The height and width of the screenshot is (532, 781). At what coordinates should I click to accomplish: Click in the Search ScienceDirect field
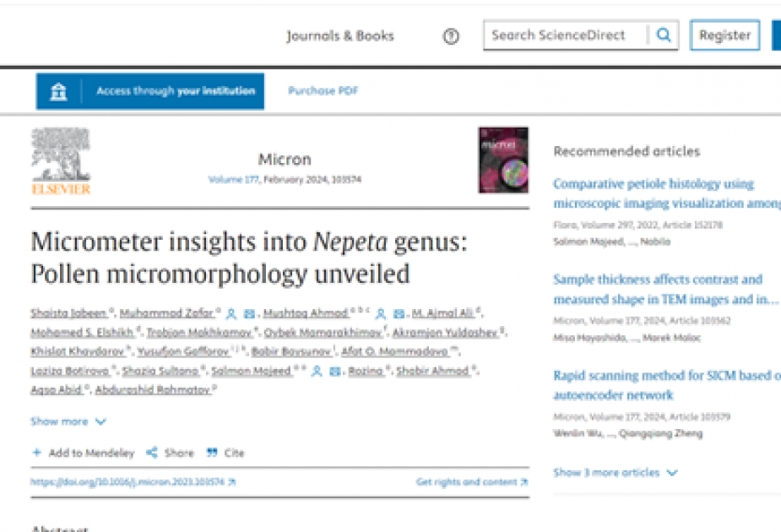(566, 35)
